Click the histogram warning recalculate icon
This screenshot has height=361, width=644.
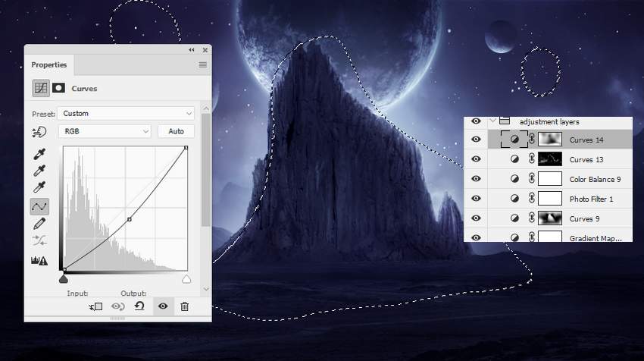point(39,261)
